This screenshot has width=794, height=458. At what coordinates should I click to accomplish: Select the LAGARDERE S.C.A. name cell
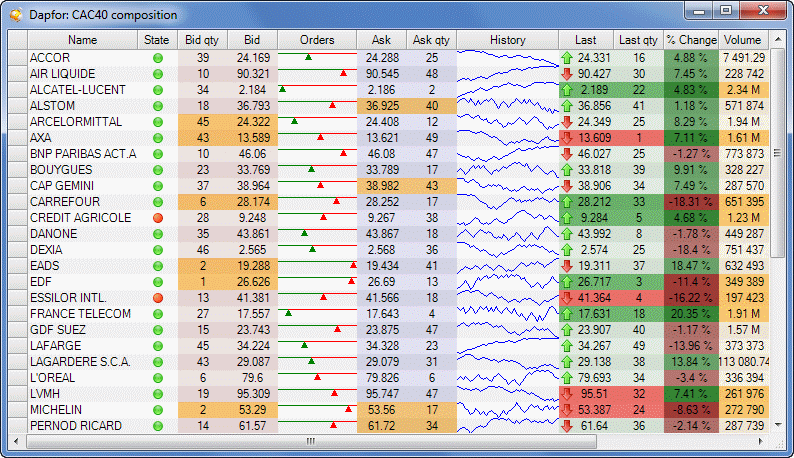coord(83,362)
